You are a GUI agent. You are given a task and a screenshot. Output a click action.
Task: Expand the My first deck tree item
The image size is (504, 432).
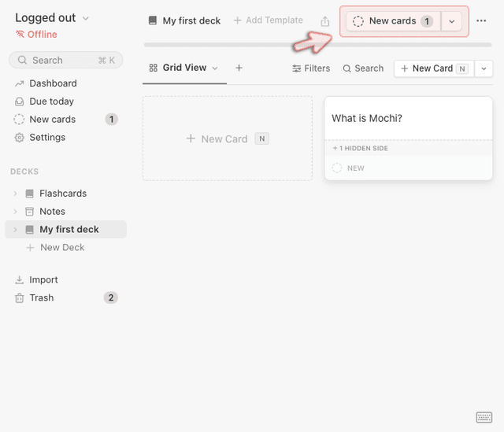pos(15,230)
